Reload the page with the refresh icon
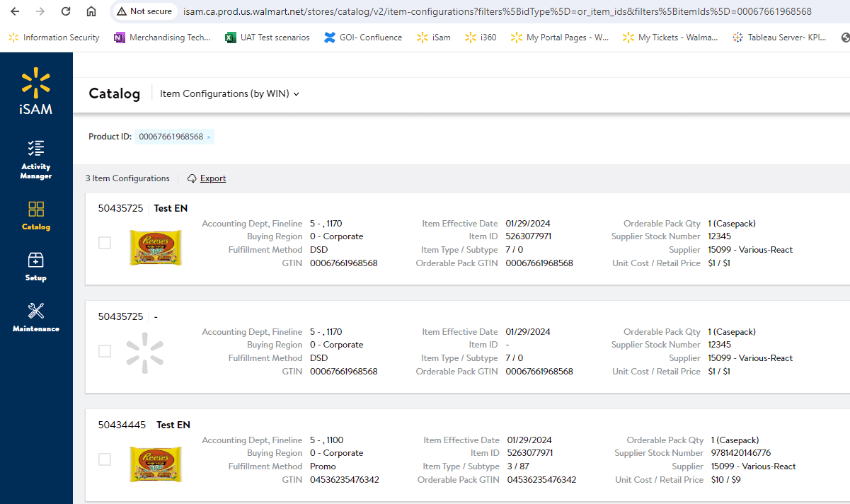Image resolution: width=850 pixels, height=504 pixels. [x=66, y=11]
